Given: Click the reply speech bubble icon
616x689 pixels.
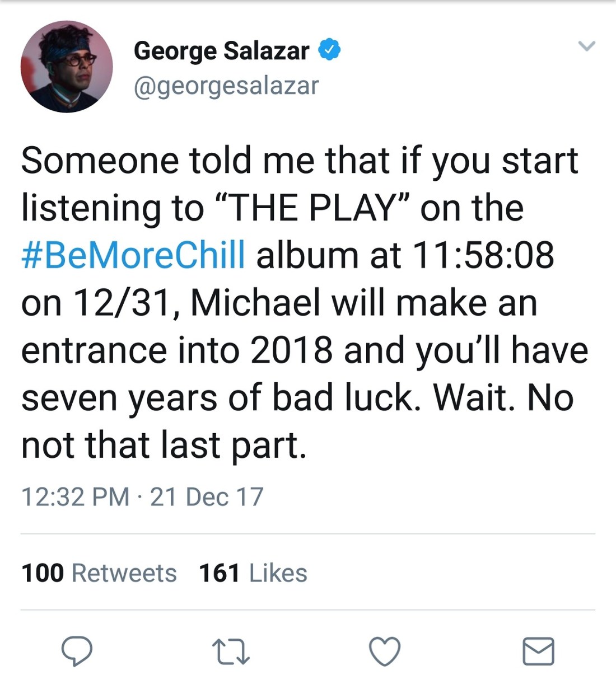Looking at the screenshot, I should coord(77,651).
